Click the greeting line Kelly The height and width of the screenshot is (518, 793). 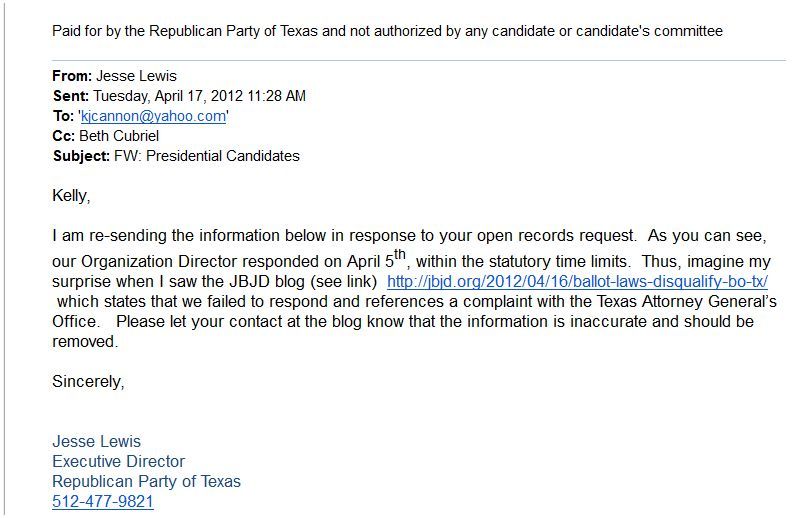click(x=71, y=196)
